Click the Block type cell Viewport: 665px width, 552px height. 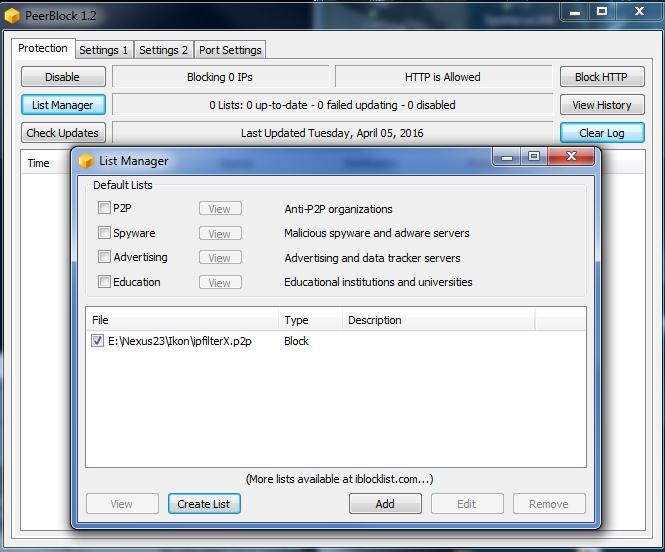click(x=296, y=341)
